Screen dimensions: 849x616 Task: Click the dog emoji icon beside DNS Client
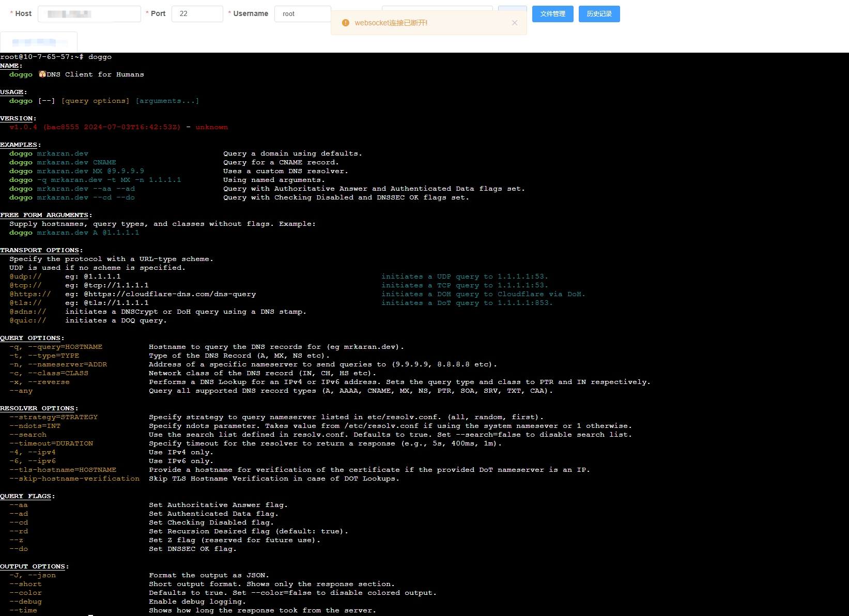pos(42,74)
